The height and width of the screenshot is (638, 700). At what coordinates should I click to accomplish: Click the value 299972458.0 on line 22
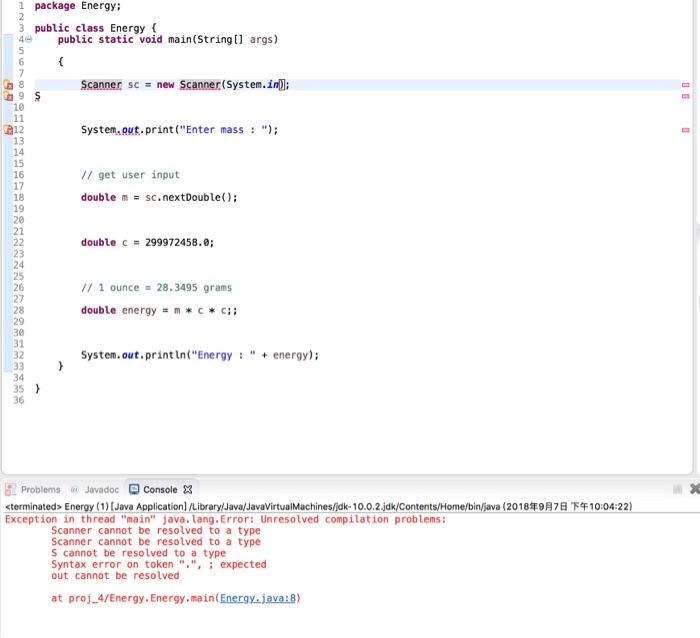[x=177, y=242]
